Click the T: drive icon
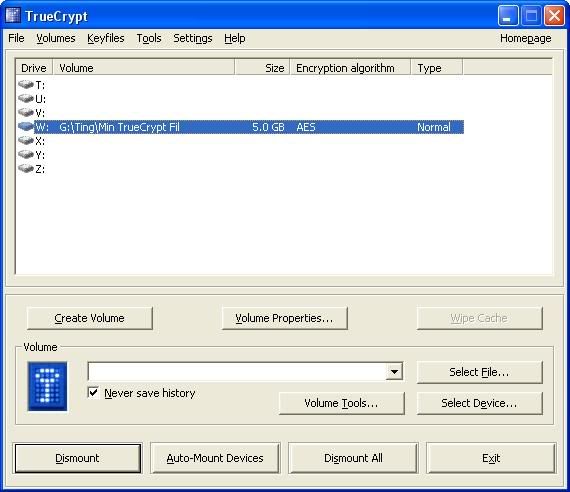 pyautogui.click(x=26, y=85)
